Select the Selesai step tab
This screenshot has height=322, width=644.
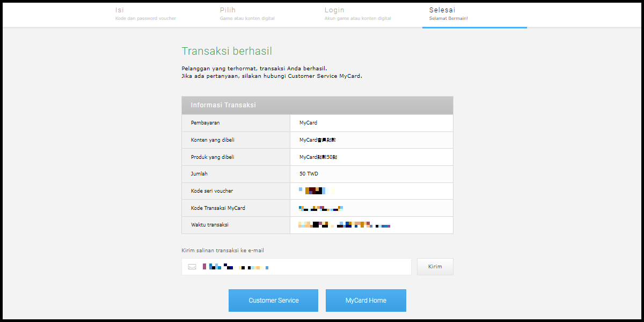474,14
